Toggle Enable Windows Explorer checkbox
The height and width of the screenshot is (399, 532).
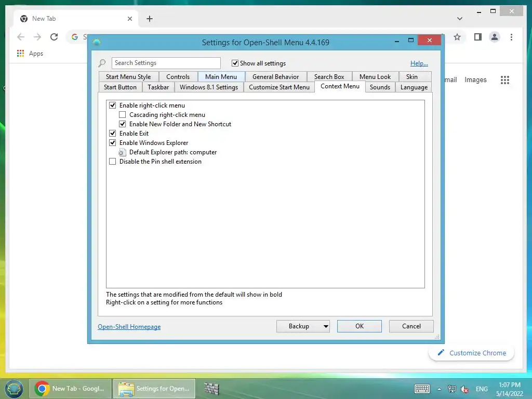(x=113, y=143)
